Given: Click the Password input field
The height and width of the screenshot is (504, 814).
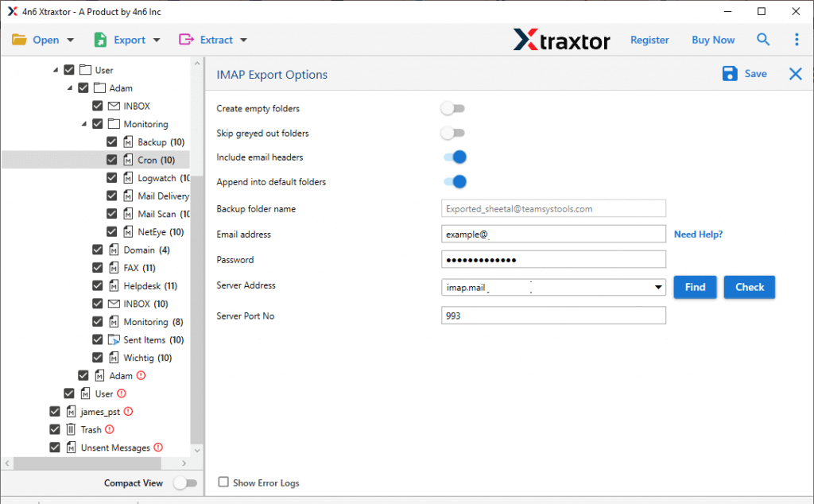Looking at the screenshot, I should [x=553, y=259].
